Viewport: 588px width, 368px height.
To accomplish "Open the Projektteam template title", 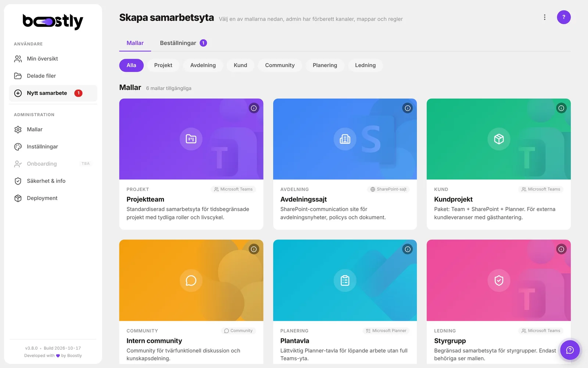I will 146,199.
